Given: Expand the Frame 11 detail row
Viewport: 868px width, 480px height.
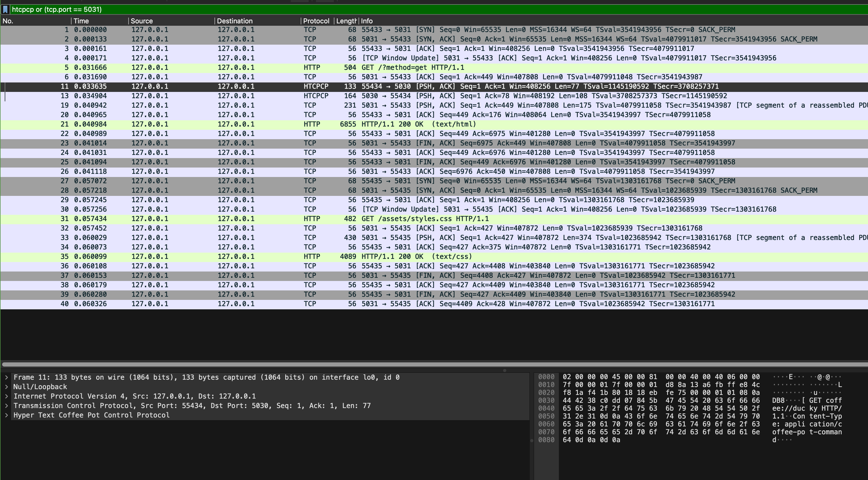Looking at the screenshot, I should (6, 377).
